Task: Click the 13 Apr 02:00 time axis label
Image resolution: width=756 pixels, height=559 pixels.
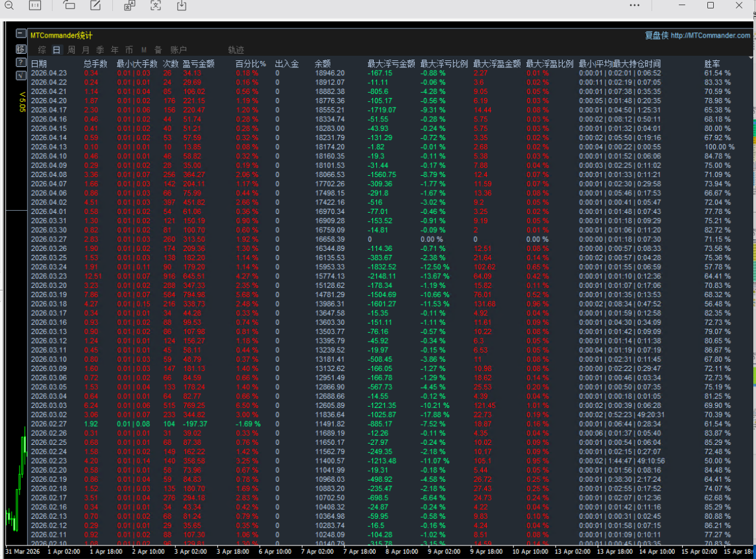Action: (x=572, y=551)
